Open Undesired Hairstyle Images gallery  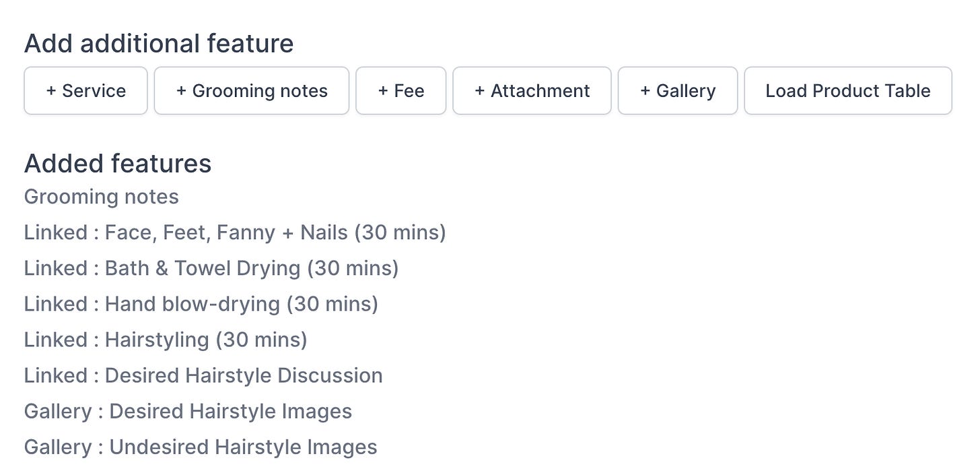[x=201, y=447]
